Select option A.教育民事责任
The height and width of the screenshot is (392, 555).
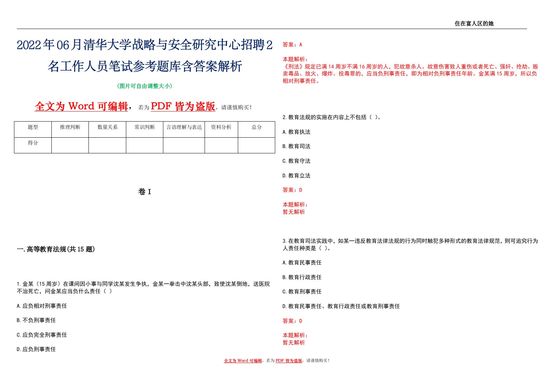point(302,262)
